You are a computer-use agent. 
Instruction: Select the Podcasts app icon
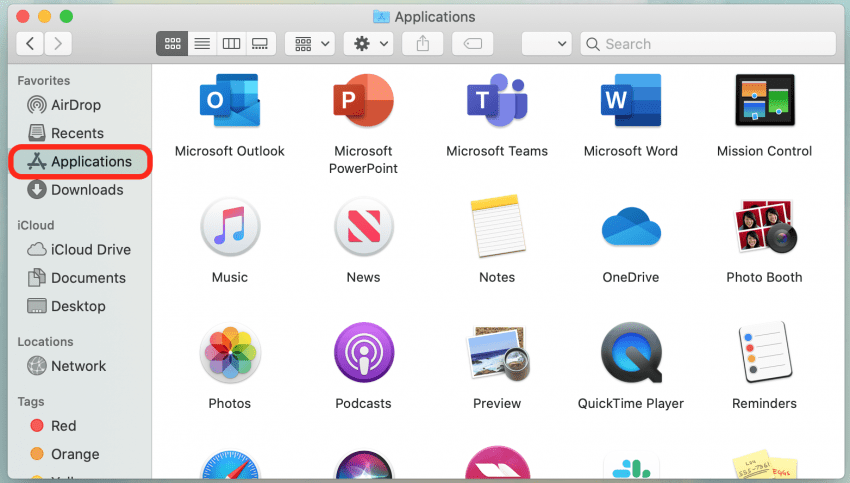pyautogui.click(x=363, y=353)
